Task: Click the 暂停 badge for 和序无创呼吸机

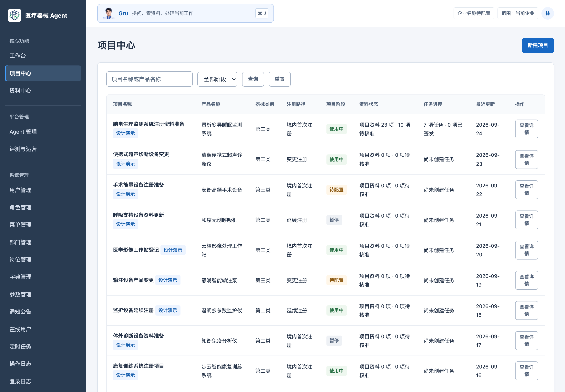Action: 334,220
